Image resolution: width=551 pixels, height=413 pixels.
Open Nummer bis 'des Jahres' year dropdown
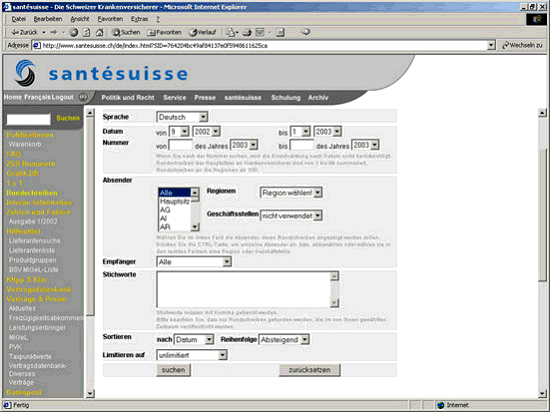(365, 145)
